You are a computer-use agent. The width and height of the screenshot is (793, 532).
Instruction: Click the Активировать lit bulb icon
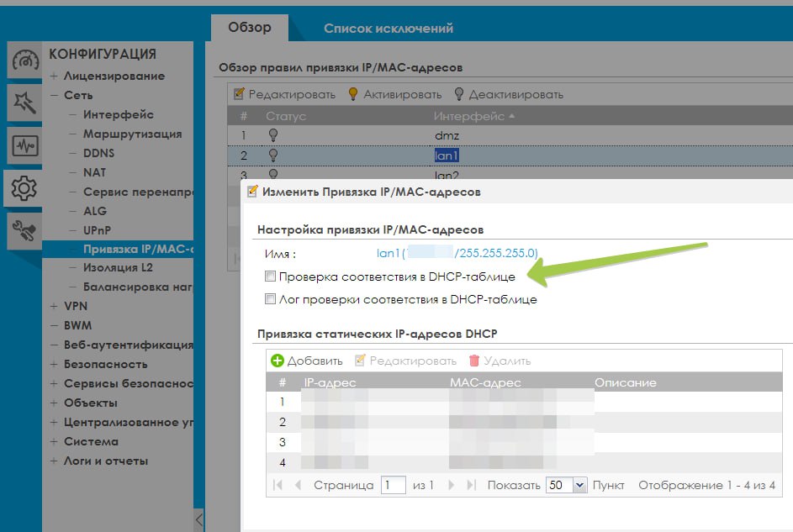[353, 94]
